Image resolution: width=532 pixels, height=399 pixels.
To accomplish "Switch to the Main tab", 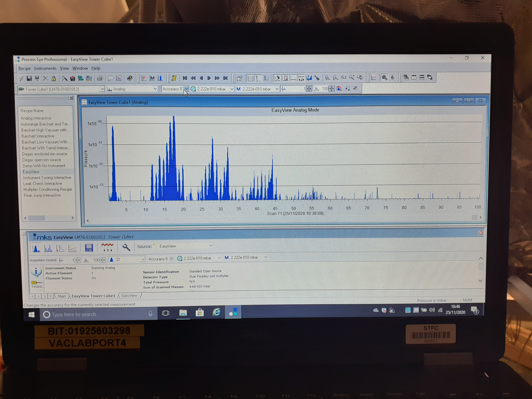I will pyautogui.click(x=62, y=296).
